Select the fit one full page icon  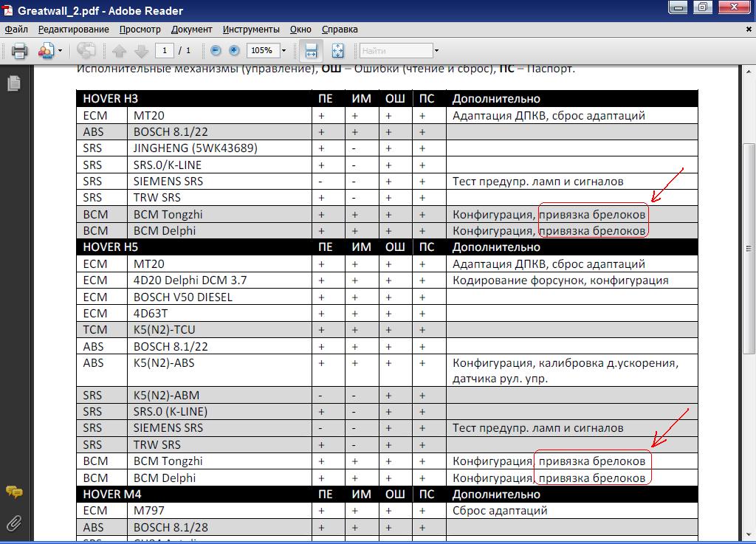click(x=337, y=51)
